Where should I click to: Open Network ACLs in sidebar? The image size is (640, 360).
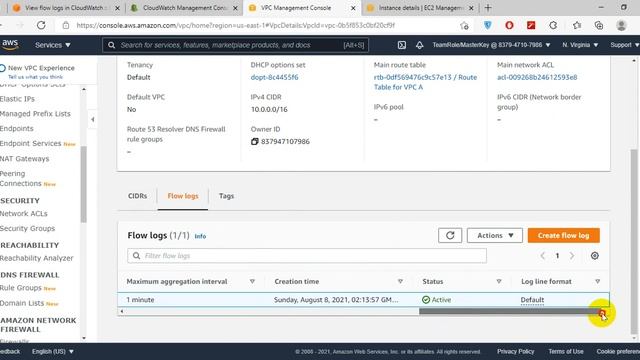pyautogui.click(x=24, y=213)
